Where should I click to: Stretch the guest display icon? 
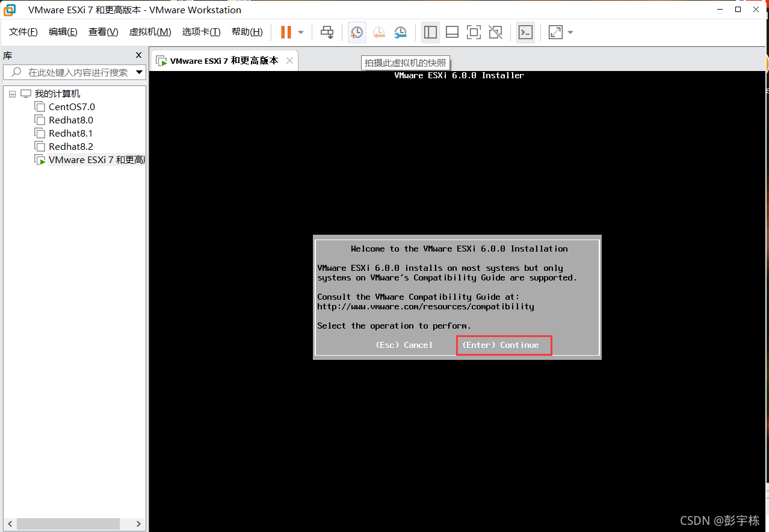click(x=555, y=32)
